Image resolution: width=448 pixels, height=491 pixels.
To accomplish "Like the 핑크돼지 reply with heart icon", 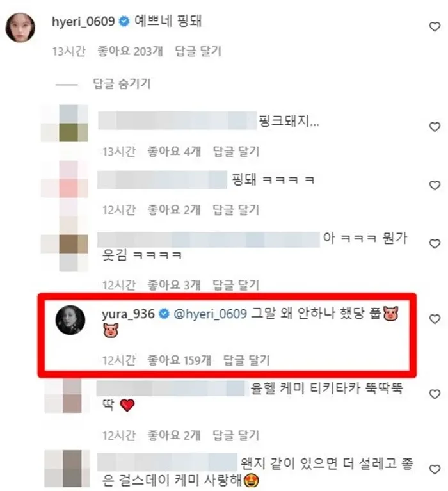I will [x=435, y=127].
